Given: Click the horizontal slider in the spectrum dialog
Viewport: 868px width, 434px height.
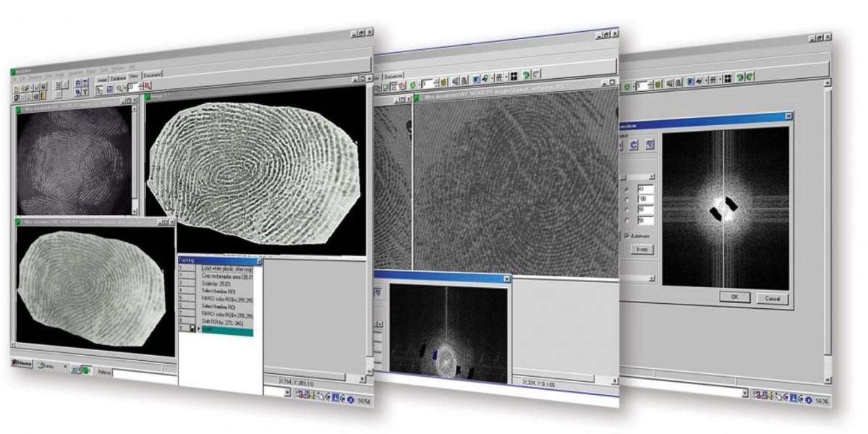Looking at the screenshot, I should click(637, 176).
